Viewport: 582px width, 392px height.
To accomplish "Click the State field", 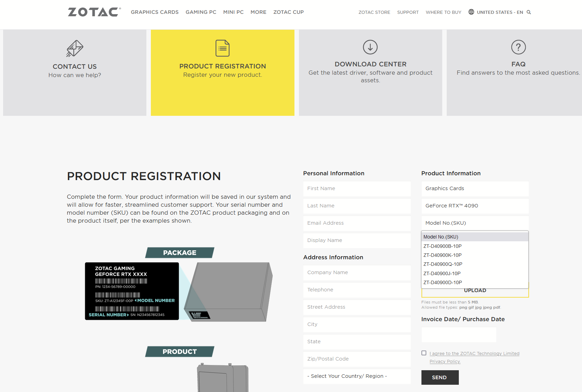I will click(x=357, y=342).
